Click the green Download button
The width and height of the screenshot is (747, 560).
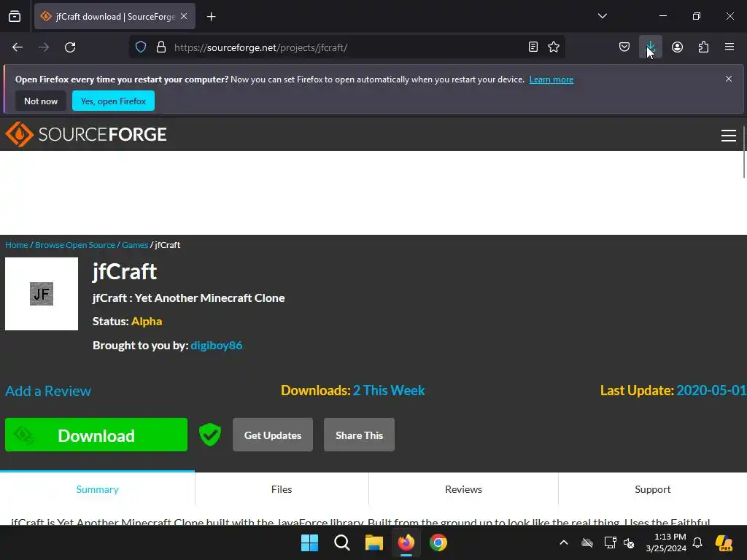point(96,435)
